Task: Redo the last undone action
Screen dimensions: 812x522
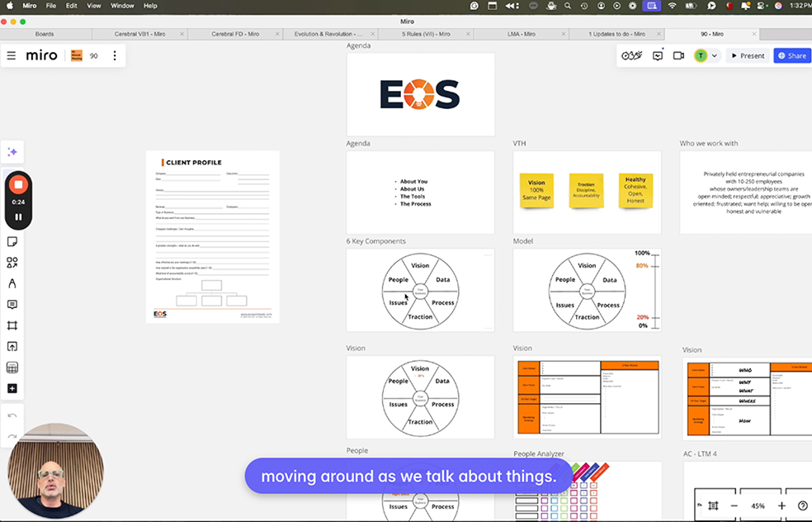Action: point(12,436)
